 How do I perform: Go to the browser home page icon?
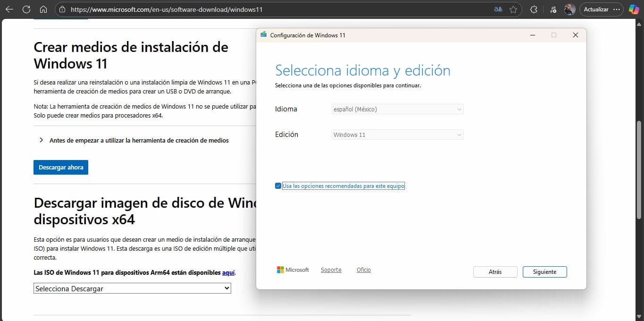pyautogui.click(x=43, y=9)
